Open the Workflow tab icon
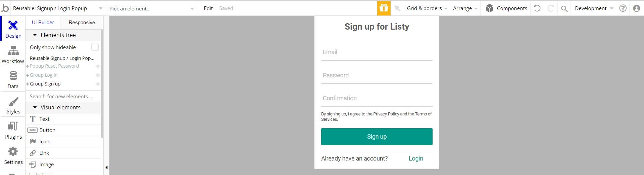The width and height of the screenshot is (644, 175). click(x=13, y=51)
